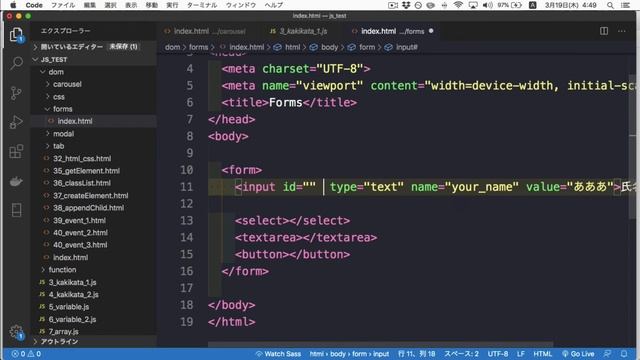Open the volume control in menu bar
Image resolution: width=640 pixels, height=360 pixels.
click(x=487, y=5)
